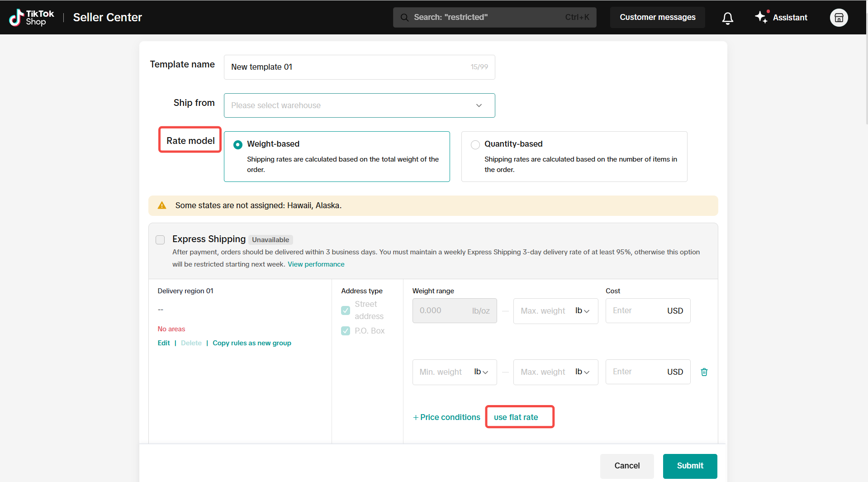
Task: Go to Seller Center home
Action: (108, 18)
